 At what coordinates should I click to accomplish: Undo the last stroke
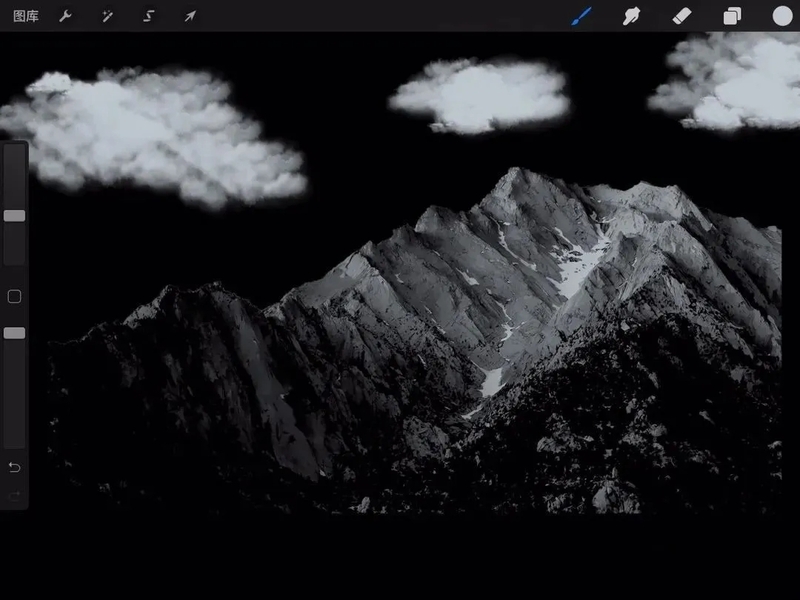tap(14, 467)
